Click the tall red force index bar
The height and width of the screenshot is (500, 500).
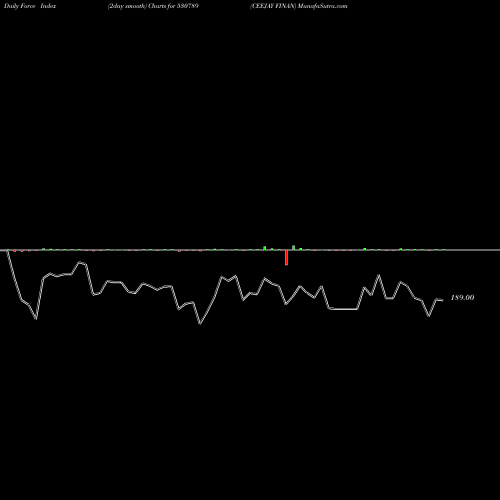[x=286, y=257]
